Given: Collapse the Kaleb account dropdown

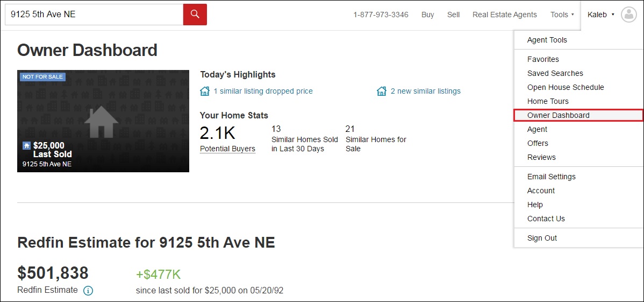Looking at the screenshot, I should click(x=601, y=15).
